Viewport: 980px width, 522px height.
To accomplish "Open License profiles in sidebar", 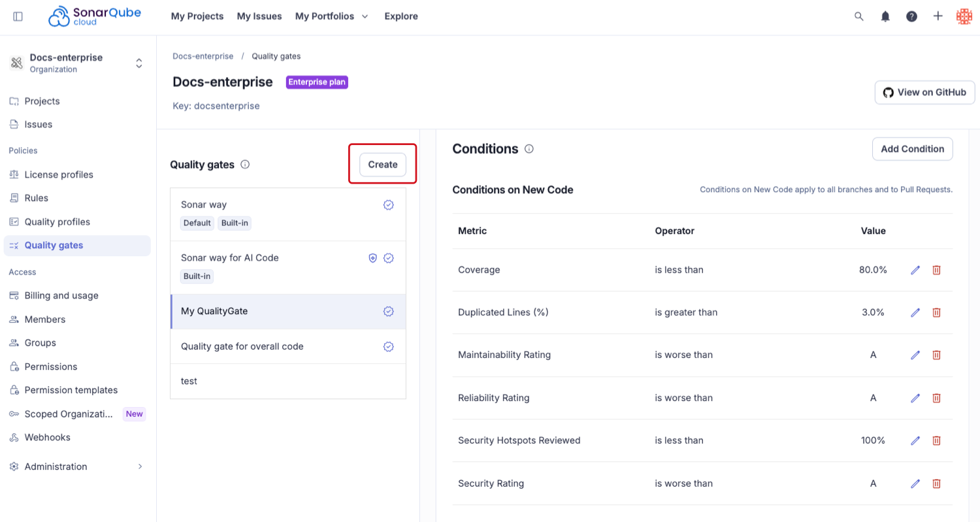I will [x=77, y=174].
